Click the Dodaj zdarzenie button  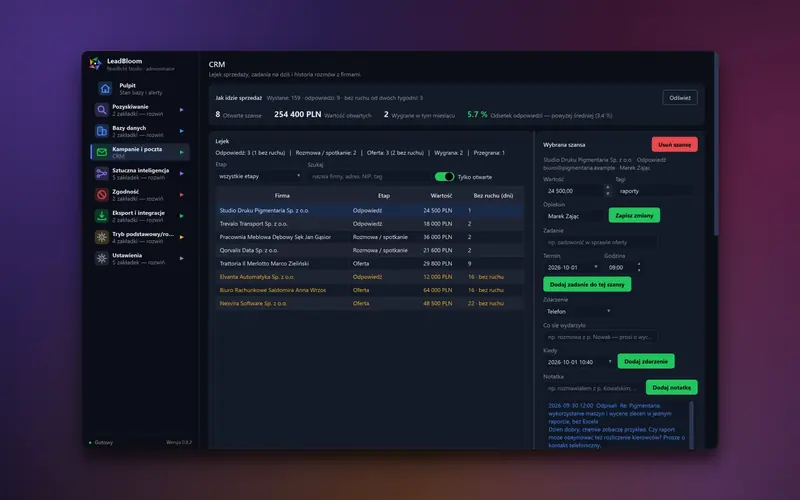(x=646, y=361)
